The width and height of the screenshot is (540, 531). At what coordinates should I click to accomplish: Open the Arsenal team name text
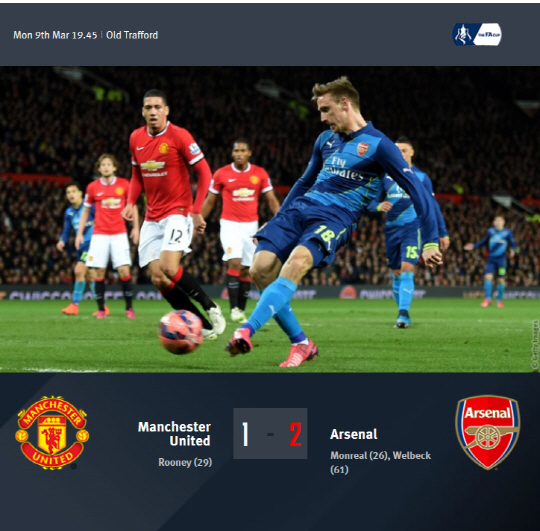point(354,434)
